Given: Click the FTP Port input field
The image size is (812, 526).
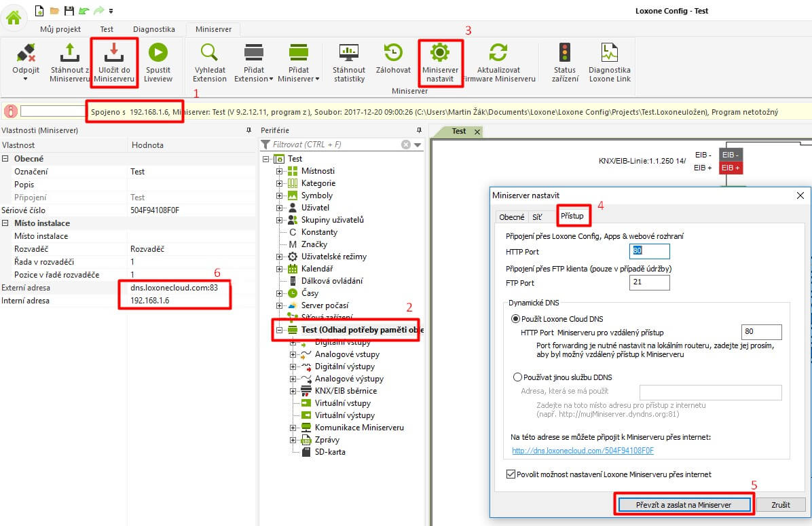Looking at the screenshot, I should pyautogui.click(x=649, y=282).
